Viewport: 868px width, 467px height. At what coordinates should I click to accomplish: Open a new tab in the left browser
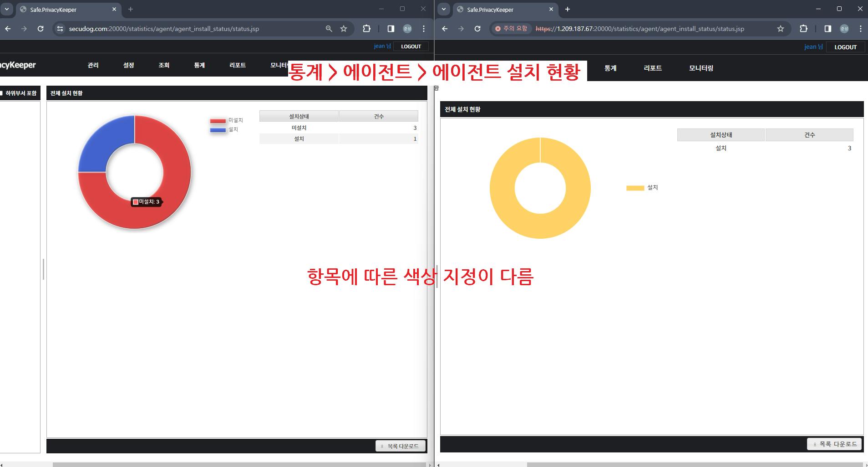coord(131,9)
